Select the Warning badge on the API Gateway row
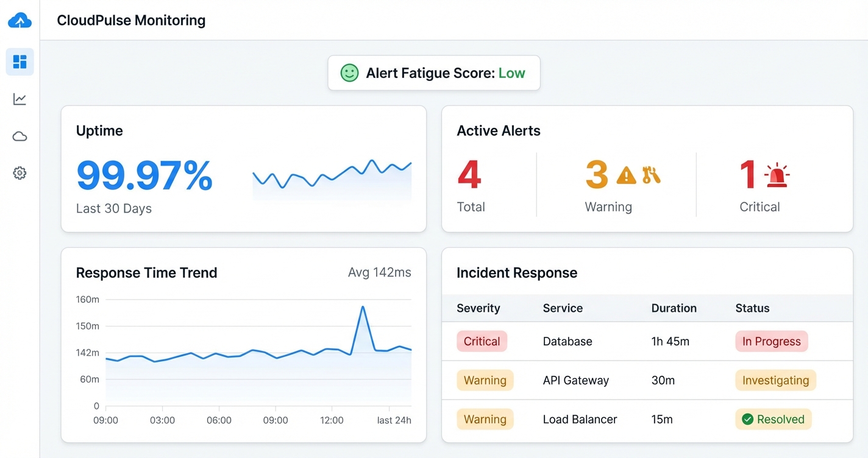 (485, 380)
